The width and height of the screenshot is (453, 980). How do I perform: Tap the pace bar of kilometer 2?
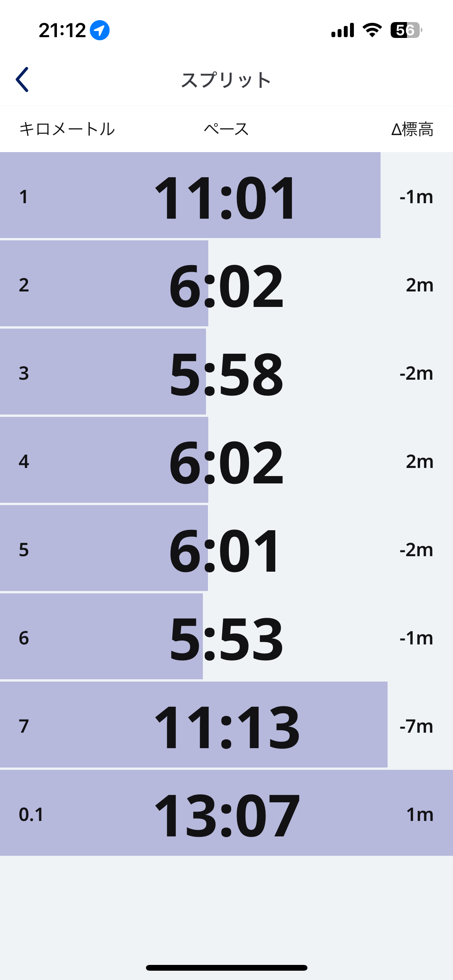click(104, 285)
